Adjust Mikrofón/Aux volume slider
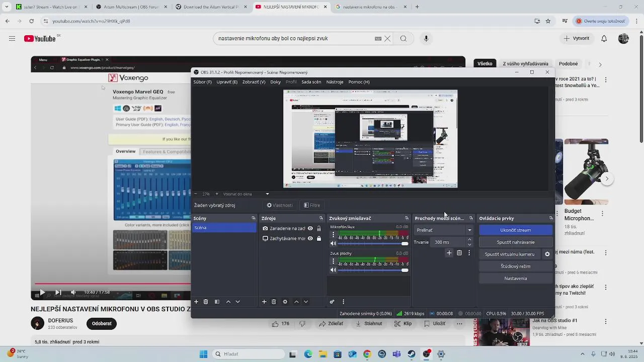This screenshot has height=362, width=644. pos(373,243)
